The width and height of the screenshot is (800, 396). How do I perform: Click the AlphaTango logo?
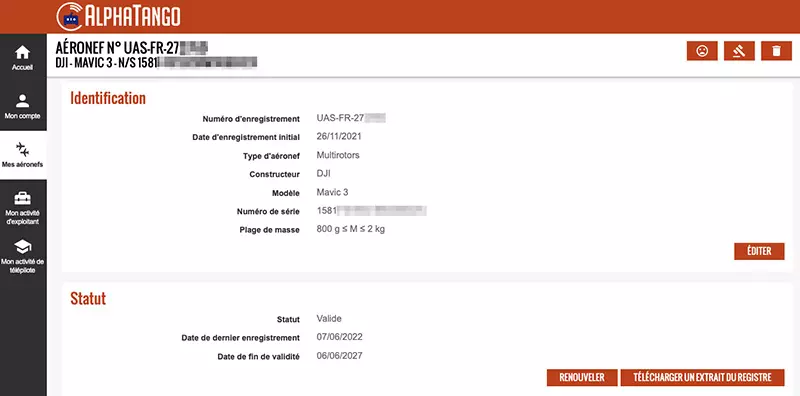tap(118, 16)
